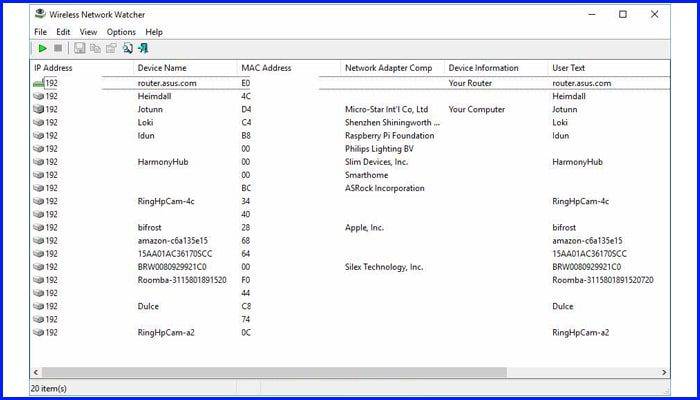Click the device icon on HarmonyHub row
Screen dimensions: 700x400
pos(38,162)
